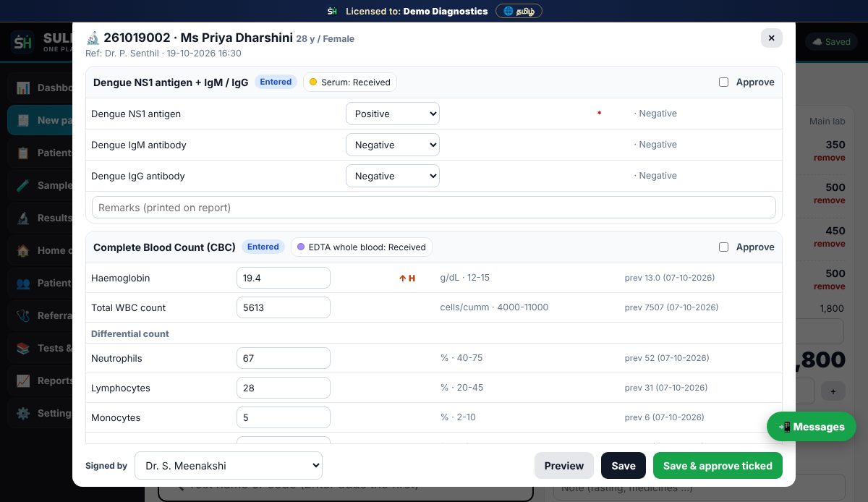Screen dimensions: 868x502
Task: Click the Patients clipboard icon in sidebar
Action: [x=23, y=153]
